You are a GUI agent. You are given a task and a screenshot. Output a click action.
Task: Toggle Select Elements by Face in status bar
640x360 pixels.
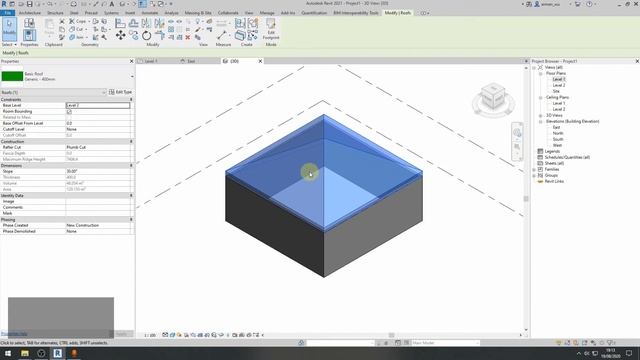click(584, 343)
